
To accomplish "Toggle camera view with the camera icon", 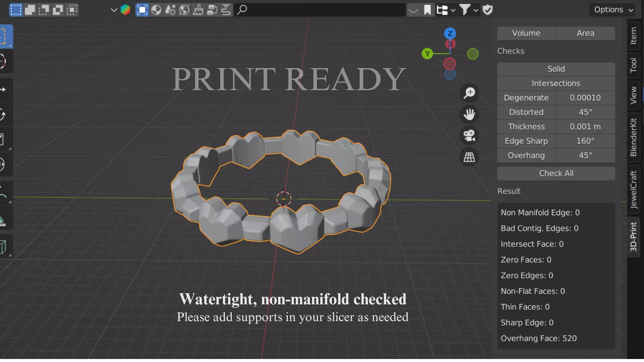I will (469, 136).
